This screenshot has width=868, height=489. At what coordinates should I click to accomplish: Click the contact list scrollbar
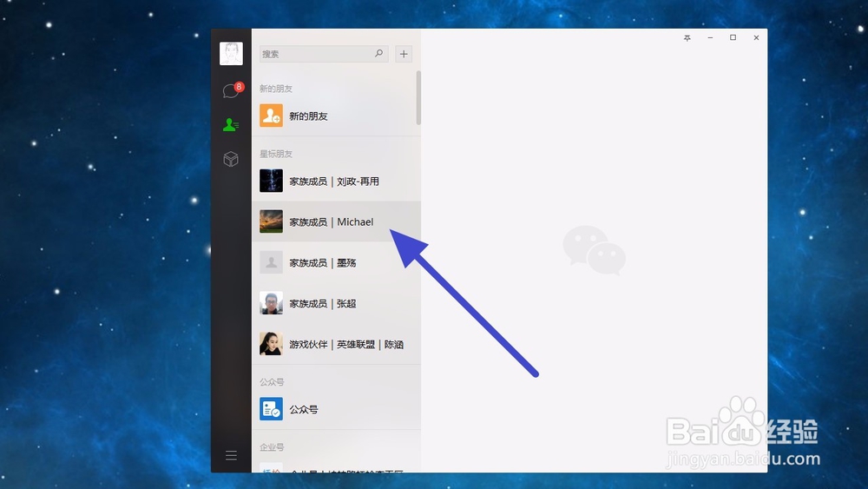point(418,97)
